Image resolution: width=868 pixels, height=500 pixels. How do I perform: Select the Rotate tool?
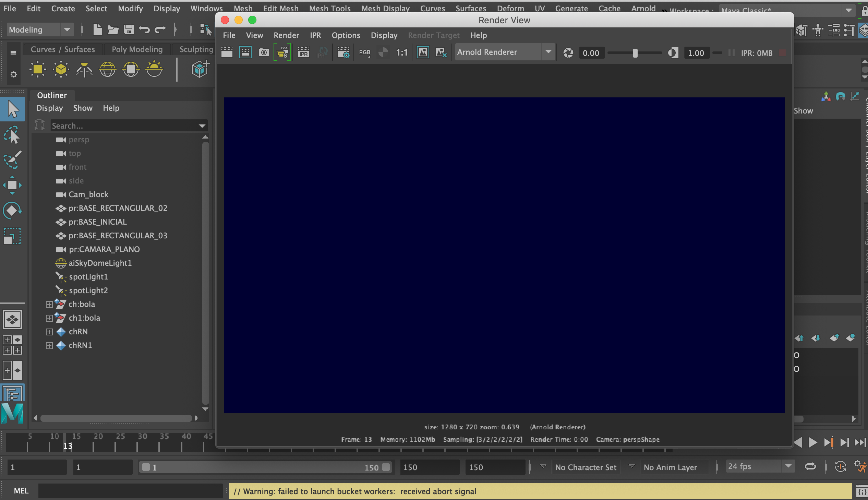tap(12, 211)
